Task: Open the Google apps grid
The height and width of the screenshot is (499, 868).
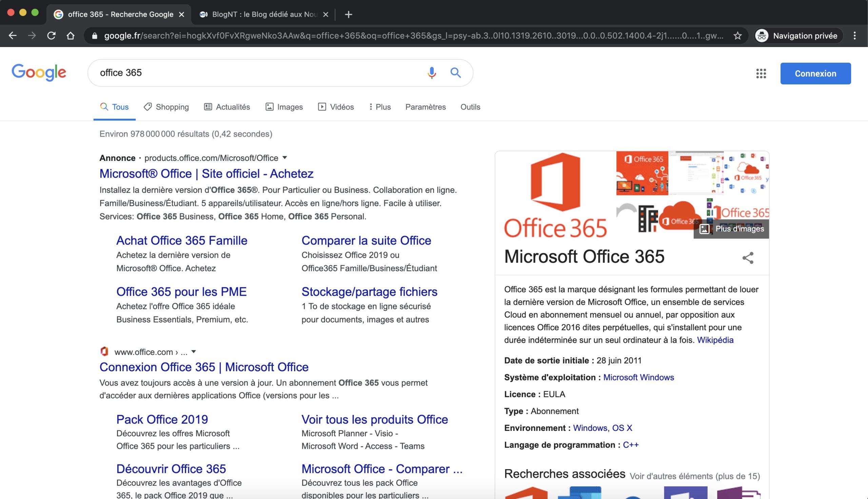Action: 761,73
